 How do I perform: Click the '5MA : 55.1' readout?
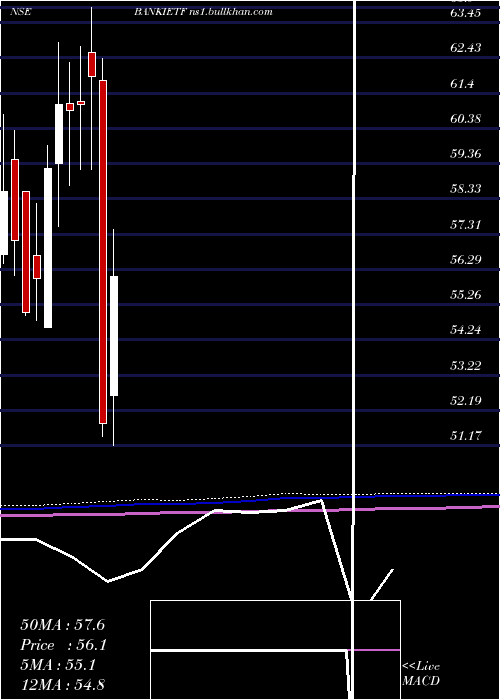58,666
